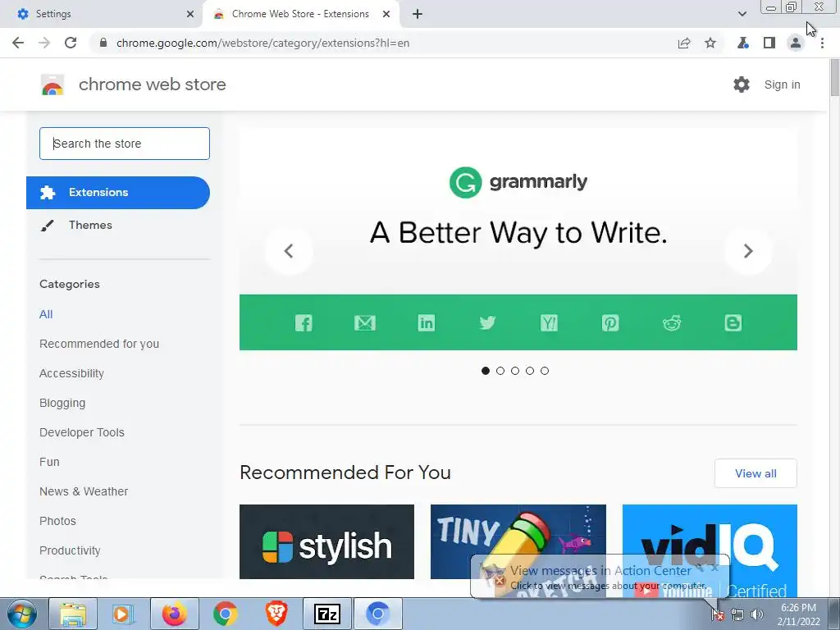Open Chrome Labs flask icon
The width and height of the screenshot is (840, 630).
(x=742, y=43)
